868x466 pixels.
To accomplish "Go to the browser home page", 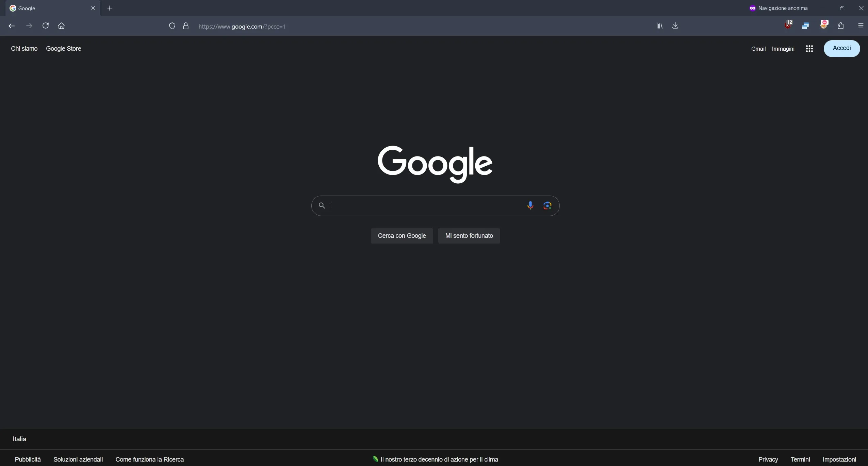I will tap(61, 26).
